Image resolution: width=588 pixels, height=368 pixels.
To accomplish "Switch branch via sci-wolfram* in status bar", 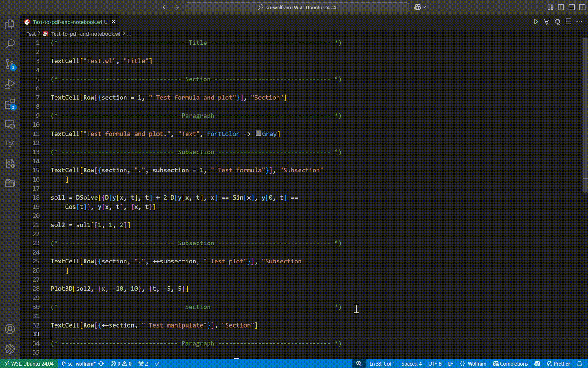I will point(79,364).
